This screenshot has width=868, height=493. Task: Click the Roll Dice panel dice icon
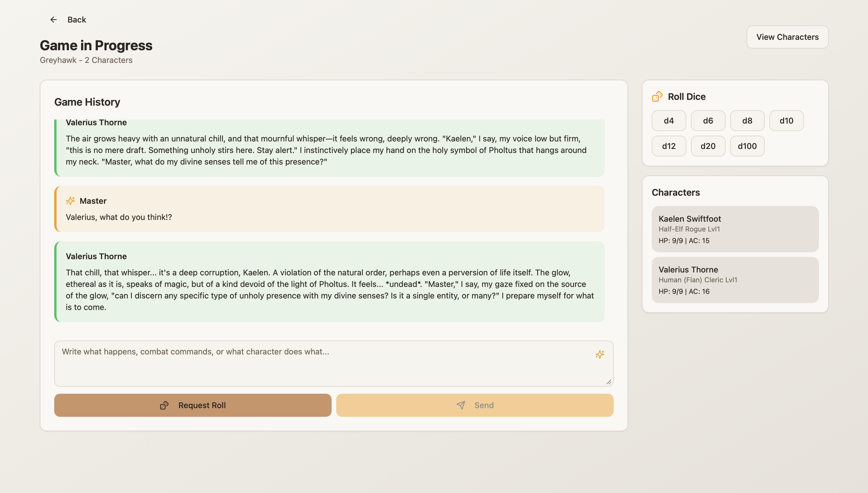point(657,96)
